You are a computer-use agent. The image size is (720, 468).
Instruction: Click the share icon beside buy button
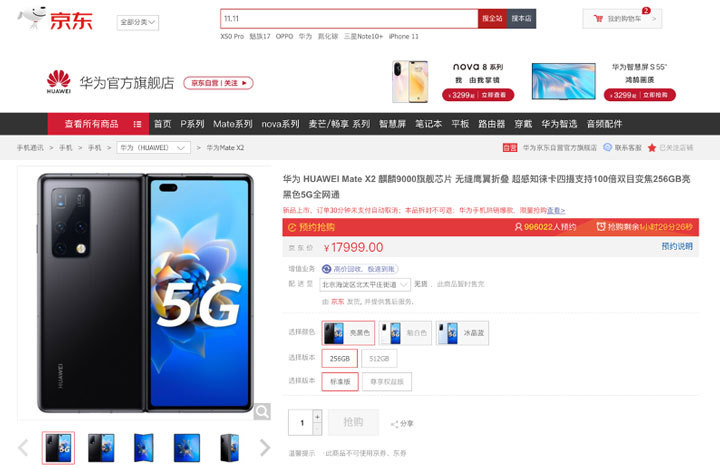[394, 424]
